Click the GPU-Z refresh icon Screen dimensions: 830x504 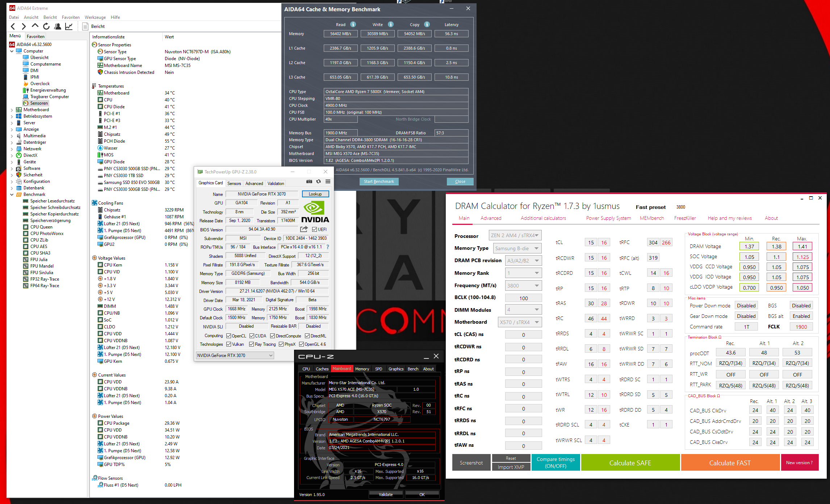pos(318,182)
